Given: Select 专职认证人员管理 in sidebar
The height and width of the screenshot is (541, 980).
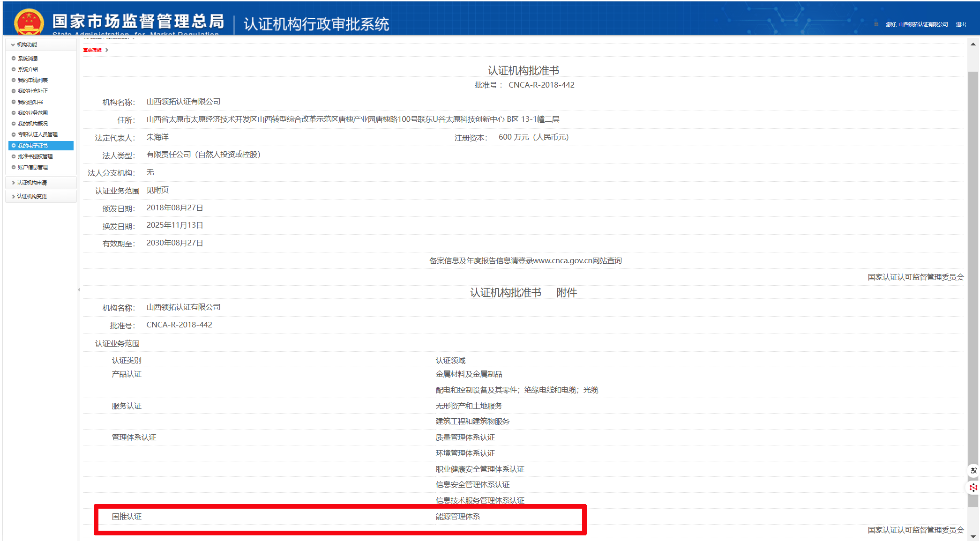Looking at the screenshot, I should [x=37, y=134].
